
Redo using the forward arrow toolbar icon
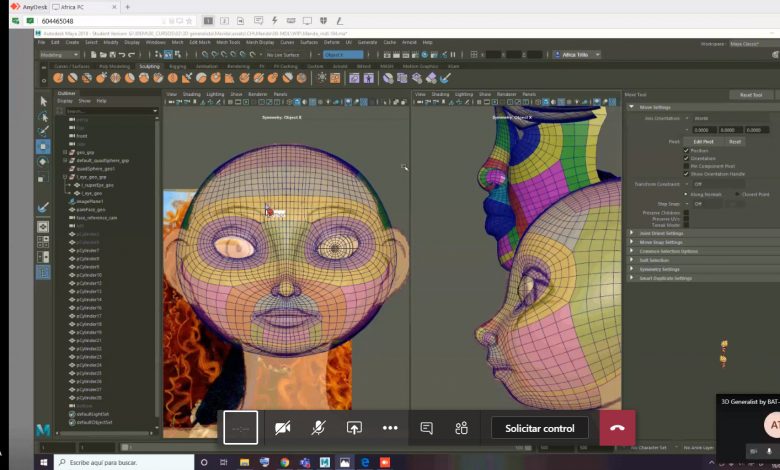click(x=132, y=55)
